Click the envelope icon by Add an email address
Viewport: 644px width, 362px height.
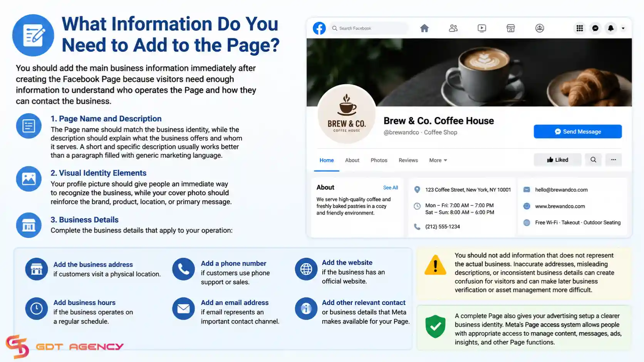tap(183, 309)
